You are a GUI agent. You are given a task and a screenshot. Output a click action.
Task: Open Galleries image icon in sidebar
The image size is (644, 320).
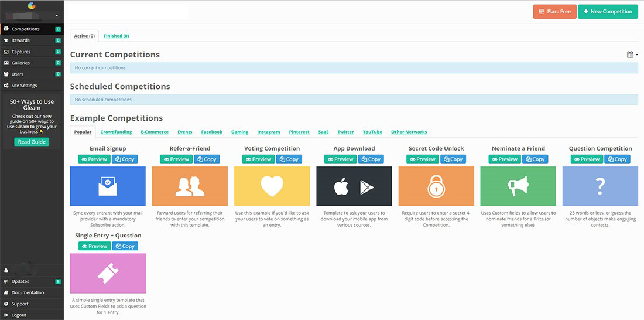point(6,63)
